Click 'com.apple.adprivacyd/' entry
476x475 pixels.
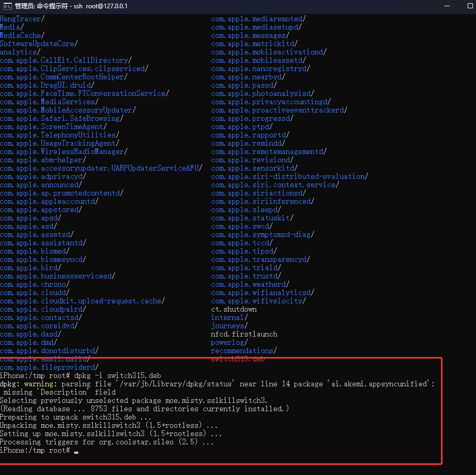point(43,176)
